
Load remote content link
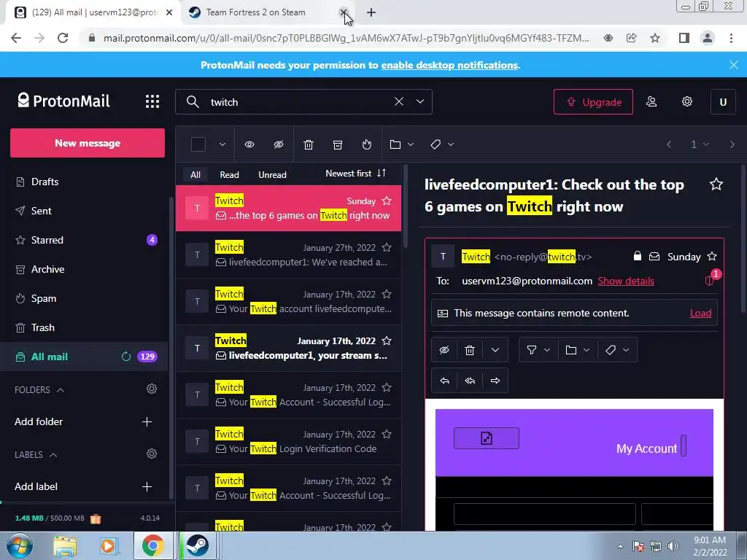tap(700, 313)
